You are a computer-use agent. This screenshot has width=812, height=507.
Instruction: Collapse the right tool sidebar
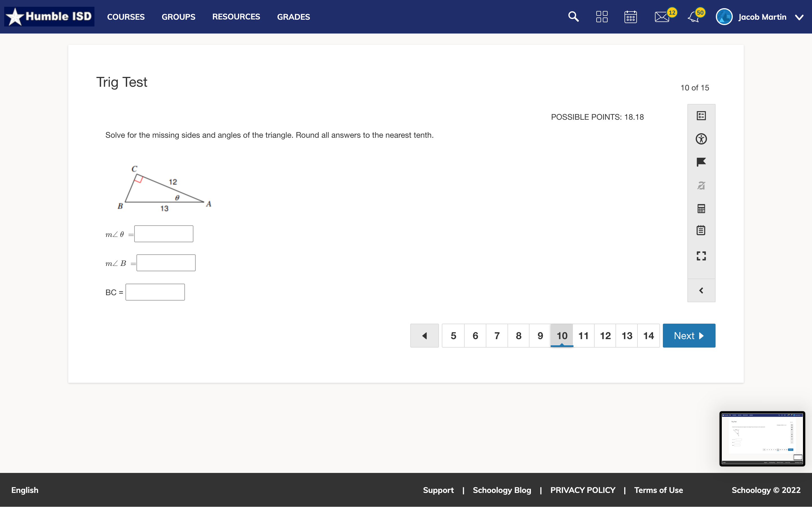[x=701, y=290]
